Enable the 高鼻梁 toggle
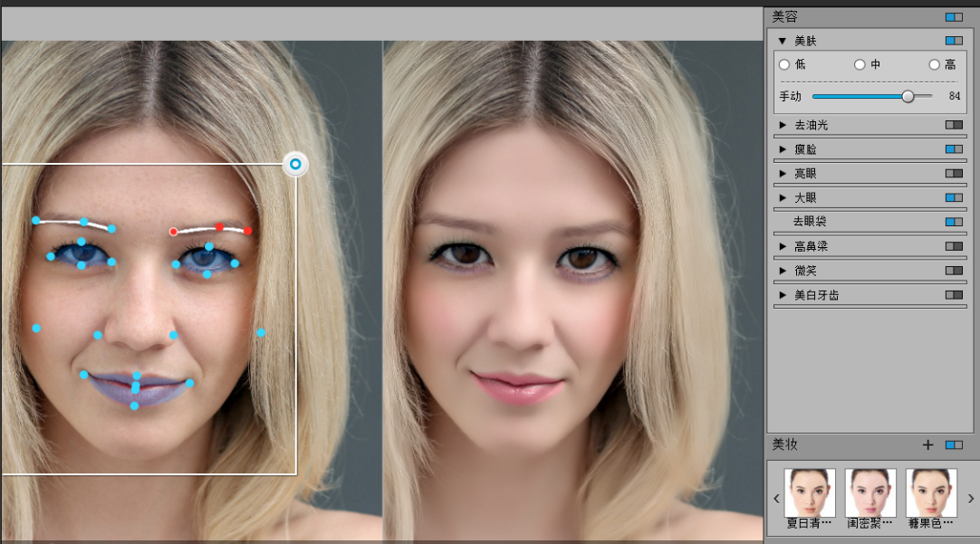Screen dimensions: 980x544 tap(954, 246)
